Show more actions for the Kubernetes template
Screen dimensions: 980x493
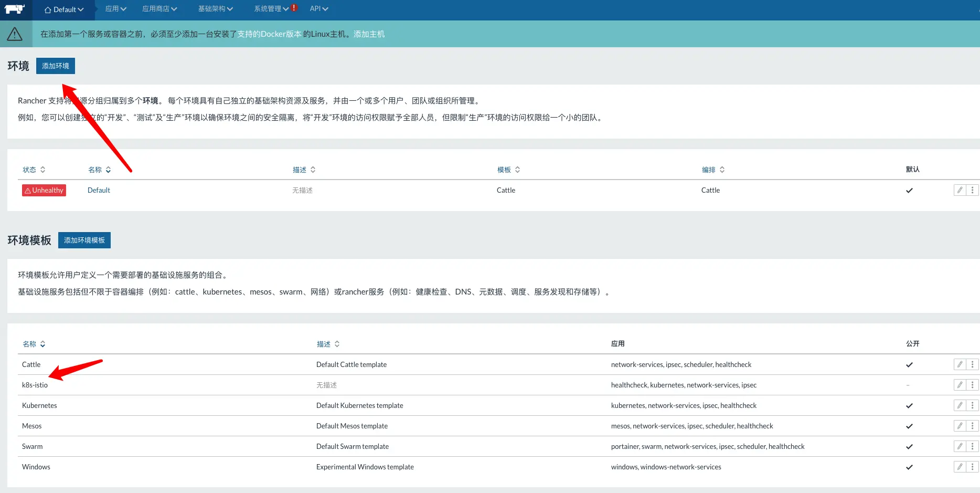coord(972,405)
